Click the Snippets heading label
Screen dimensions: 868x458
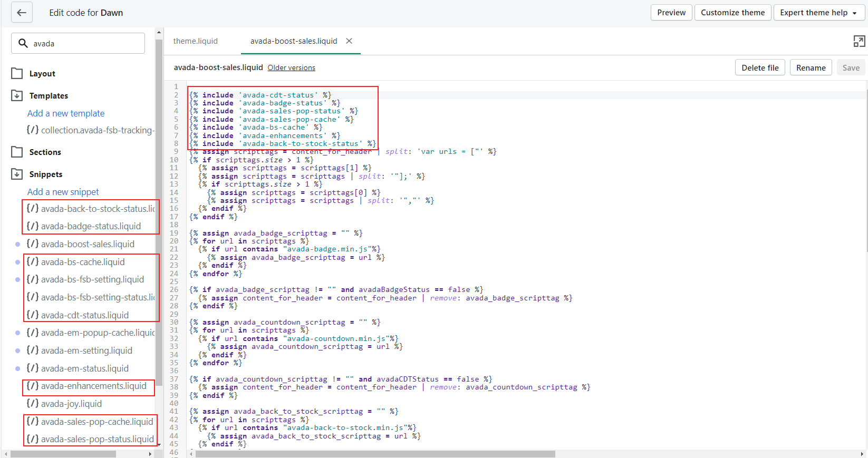tap(46, 174)
